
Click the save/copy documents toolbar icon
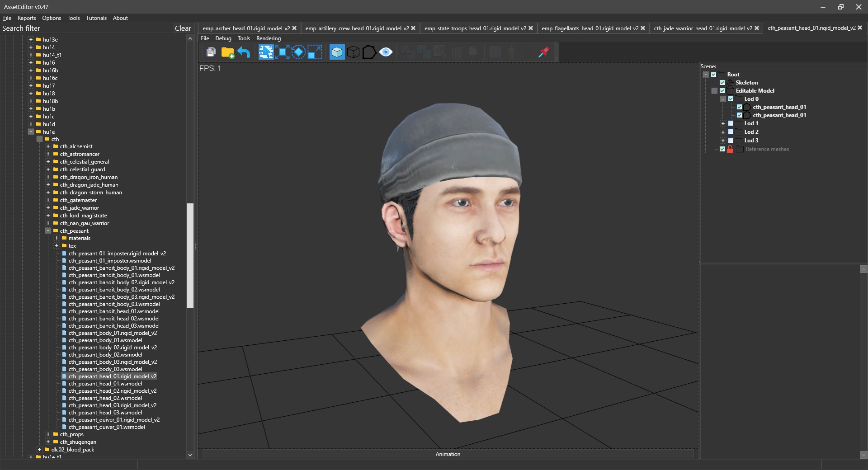211,52
